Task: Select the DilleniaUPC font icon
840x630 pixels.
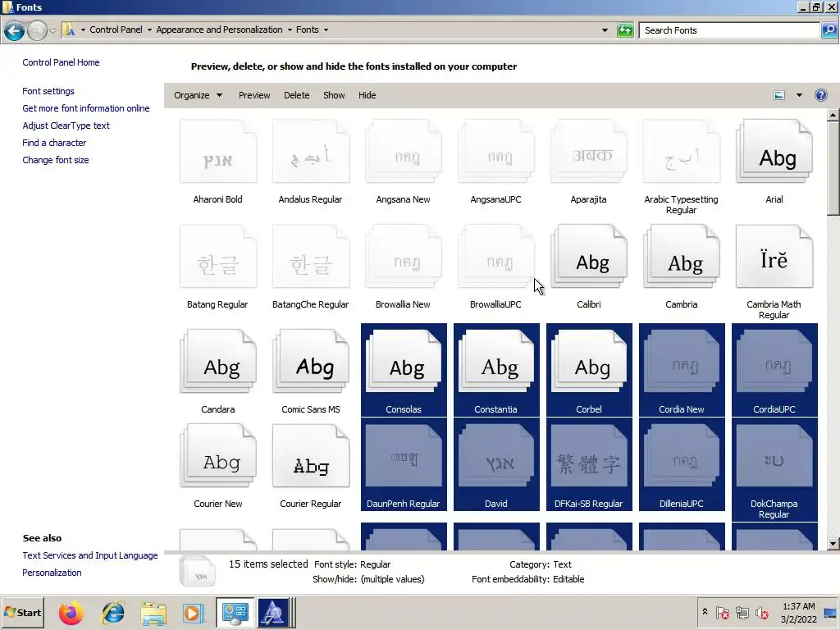Action: 682,456
